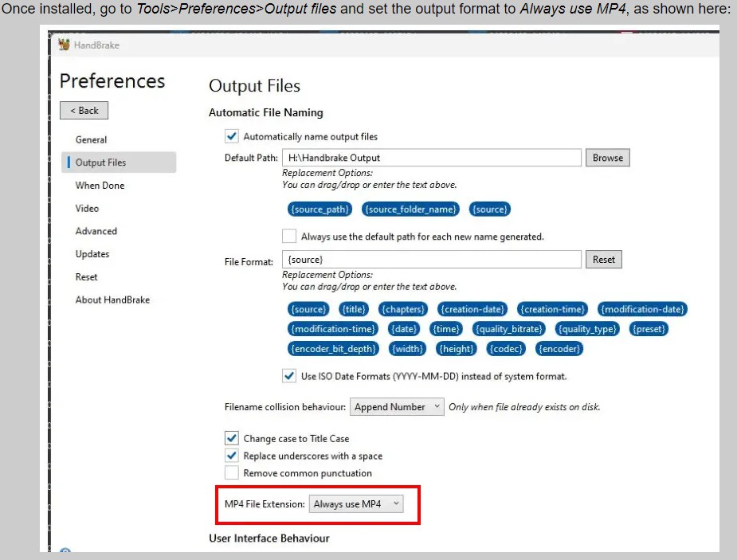Enable Always use the default path checkbox

[x=289, y=236]
